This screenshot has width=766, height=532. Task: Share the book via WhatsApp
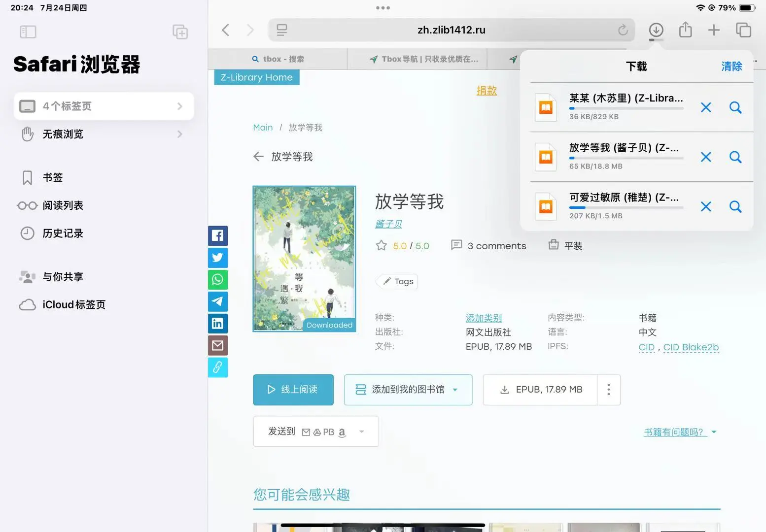pos(217,279)
